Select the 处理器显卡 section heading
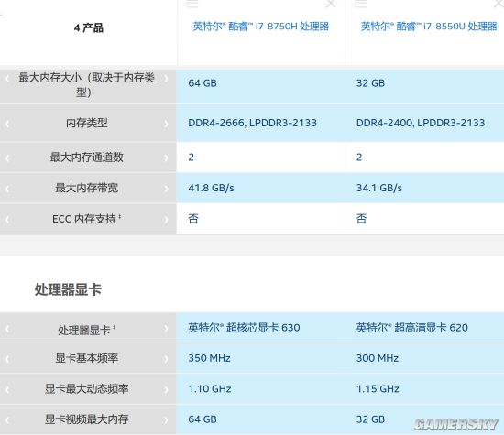Viewport: 504px width, 435px height. pyautogui.click(x=68, y=289)
